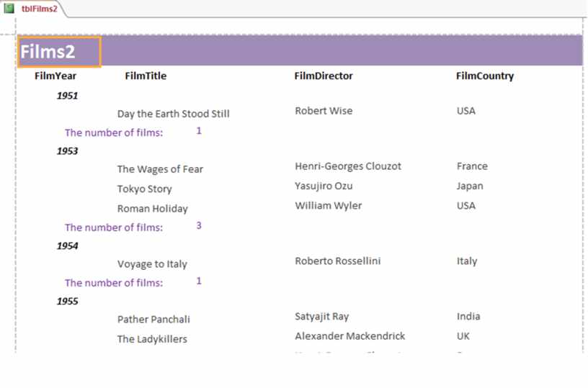This screenshot has height=388, width=588.
Task: Select the FilmTitle column header
Action: (146, 76)
